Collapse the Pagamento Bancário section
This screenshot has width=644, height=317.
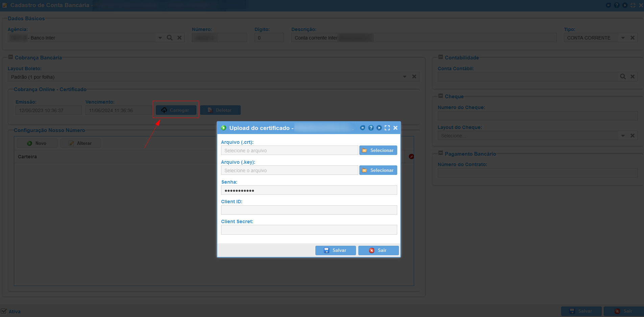[440, 153]
